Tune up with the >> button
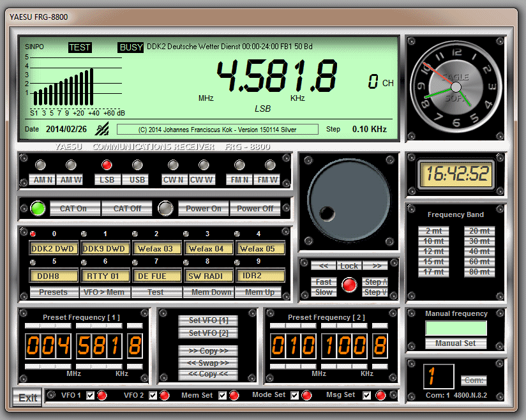The height and width of the screenshot is (420, 526). pos(375,266)
